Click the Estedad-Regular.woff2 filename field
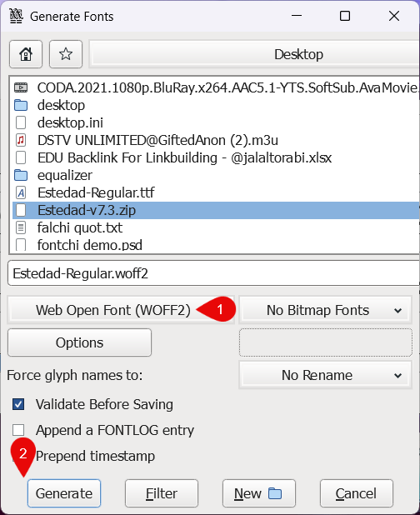The height and width of the screenshot is (515, 420). [x=213, y=273]
